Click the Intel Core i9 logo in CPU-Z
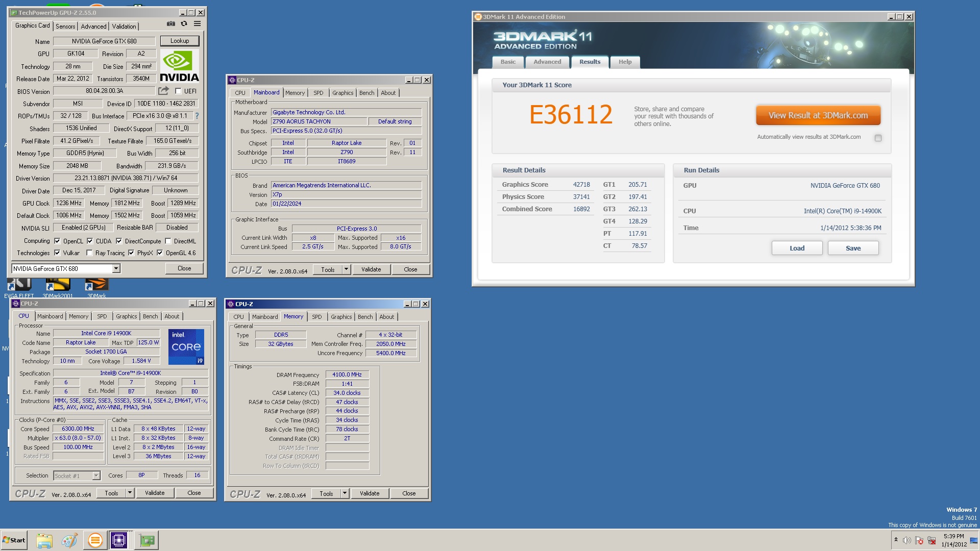Image resolution: width=980 pixels, height=551 pixels. pyautogui.click(x=186, y=347)
